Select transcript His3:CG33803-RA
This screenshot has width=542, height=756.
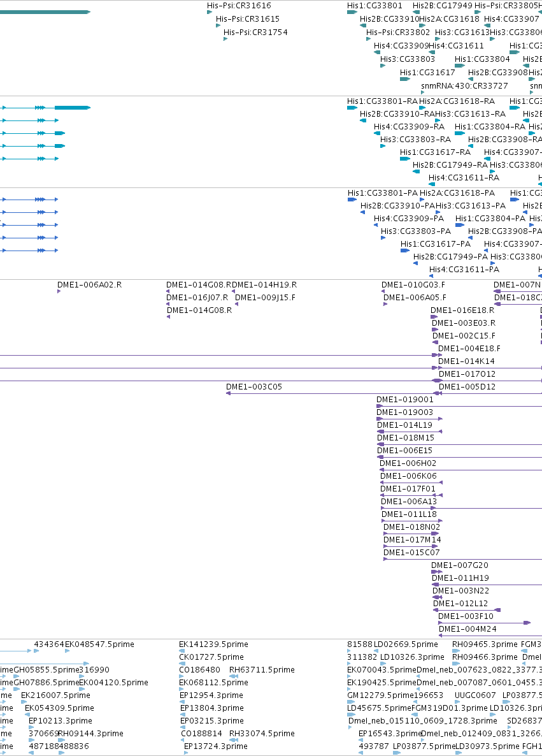pyautogui.click(x=415, y=140)
